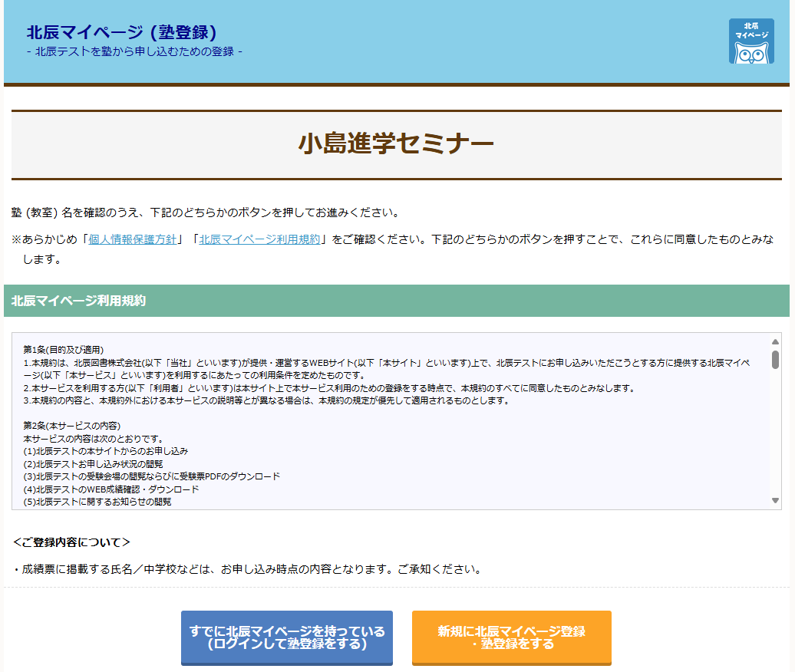This screenshot has width=795, height=672.
Task: Click subtitle 北辰テストを塾から申し込むための登録
Action: (134, 51)
